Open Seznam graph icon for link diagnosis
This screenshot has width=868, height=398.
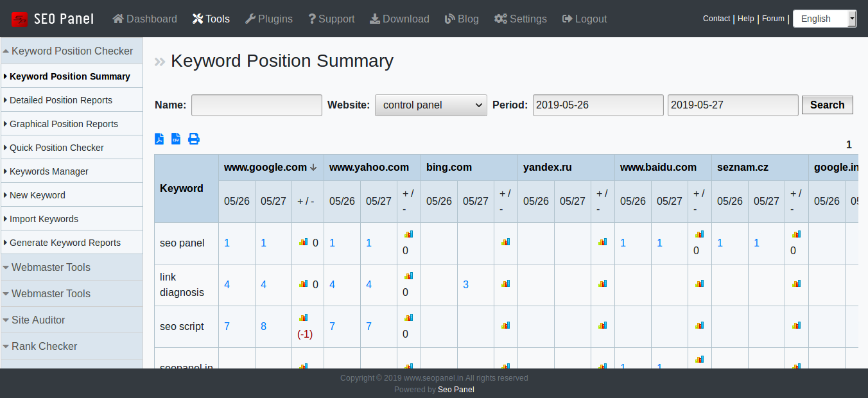pos(797,284)
